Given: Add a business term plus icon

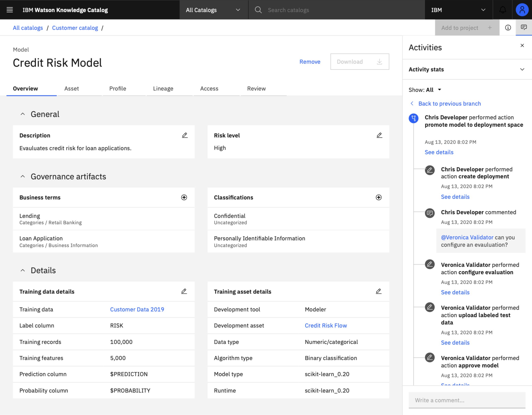Looking at the screenshot, I should tap(184, 197).
